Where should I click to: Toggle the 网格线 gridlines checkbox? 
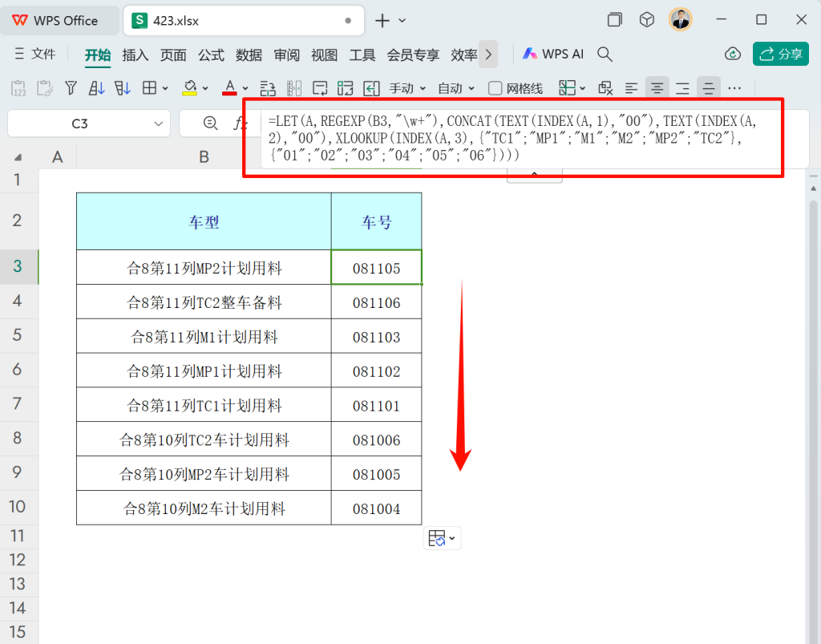click(495, 88)
